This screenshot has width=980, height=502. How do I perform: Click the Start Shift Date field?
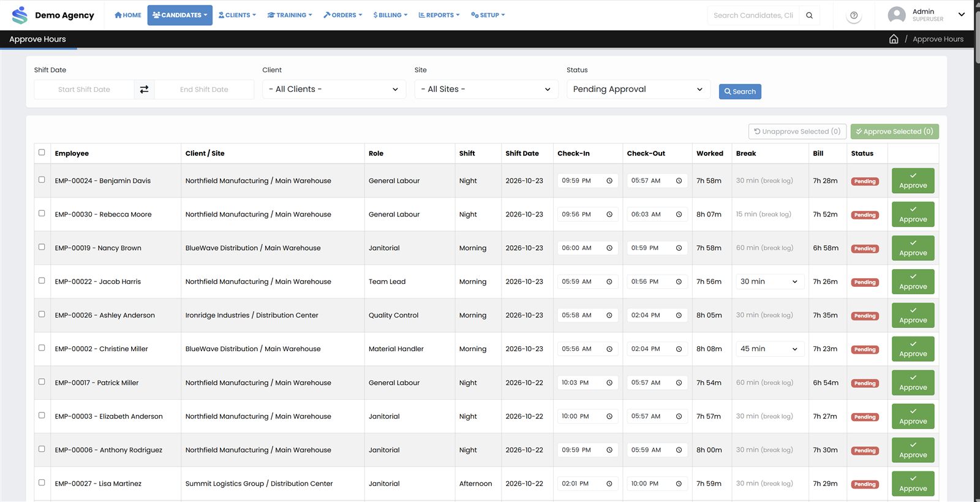pyautogui.click(x=84, y=89)
